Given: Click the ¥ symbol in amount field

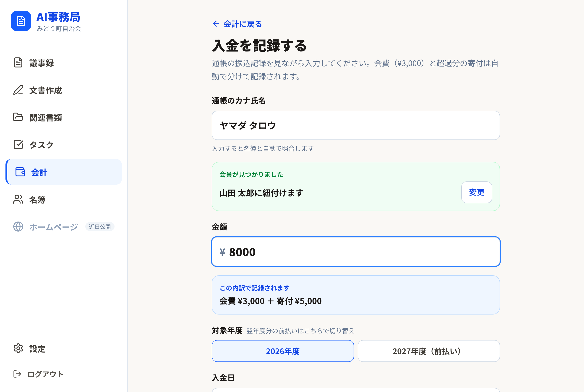Looking at the screenshot, I should point(222,252).
